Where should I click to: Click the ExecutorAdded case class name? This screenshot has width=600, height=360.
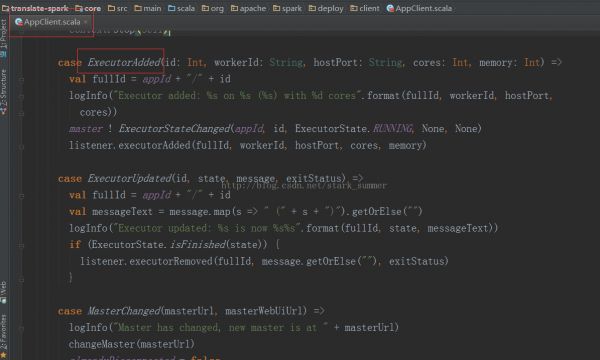tap(124, 62)
